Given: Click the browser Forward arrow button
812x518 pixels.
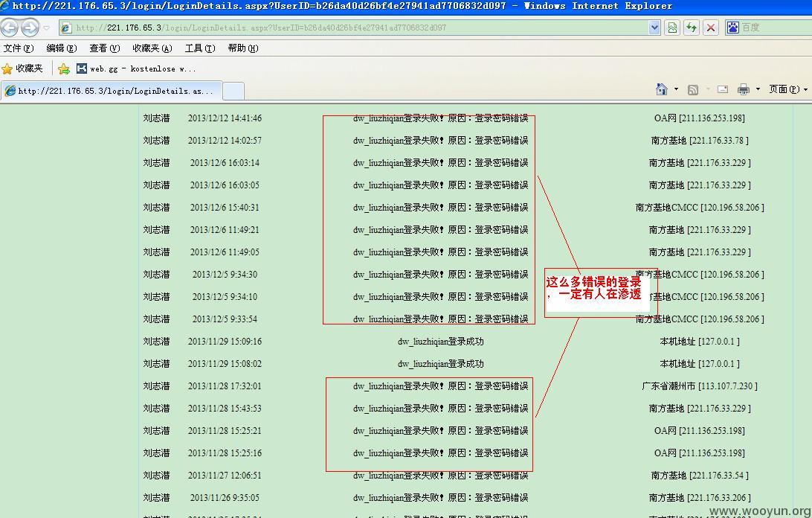Looking at the screenshot, I should click(30, 28).
